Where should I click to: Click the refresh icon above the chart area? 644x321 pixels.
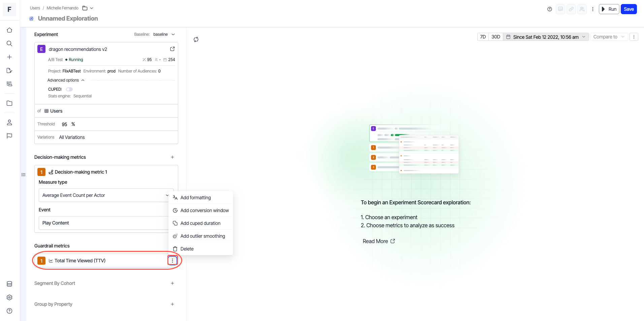point(196,39)
